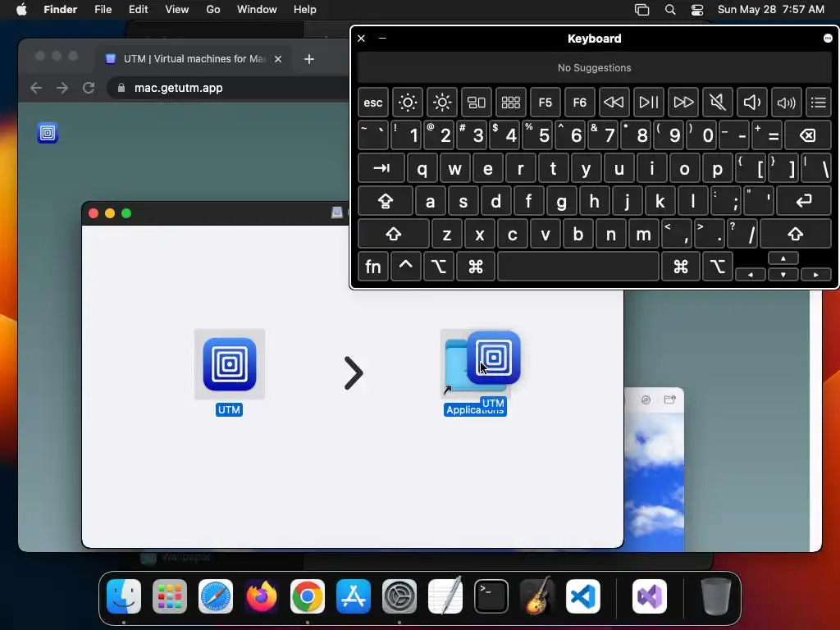Open Visual Studio Code from the Dock
The image size is (840, 630).
point(583,596)
